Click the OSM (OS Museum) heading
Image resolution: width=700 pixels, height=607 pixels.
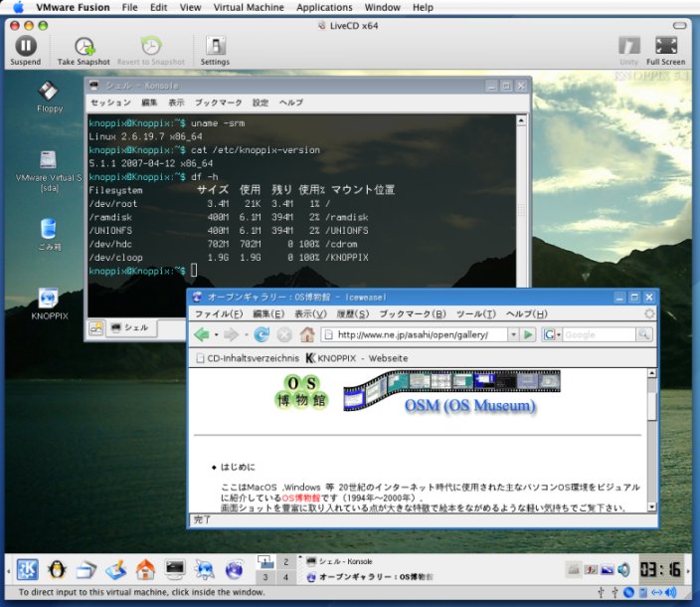pyautogui.click(x=470, y=406)
